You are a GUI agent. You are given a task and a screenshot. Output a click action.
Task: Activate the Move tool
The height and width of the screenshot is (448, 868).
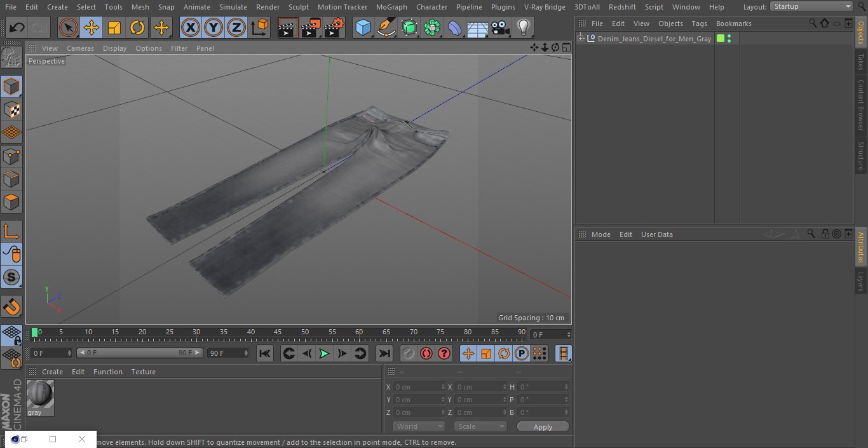92,27
